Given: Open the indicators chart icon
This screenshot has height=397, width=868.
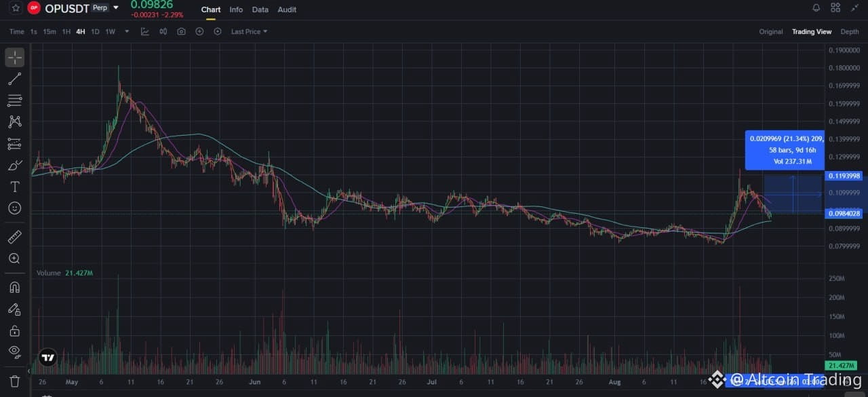Looking at the screenshot, I should [x=145, y=31].
